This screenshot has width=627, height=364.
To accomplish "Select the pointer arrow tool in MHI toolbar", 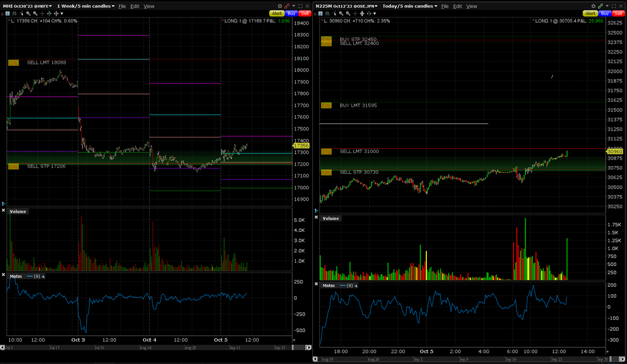I will [x=21, y=13].
